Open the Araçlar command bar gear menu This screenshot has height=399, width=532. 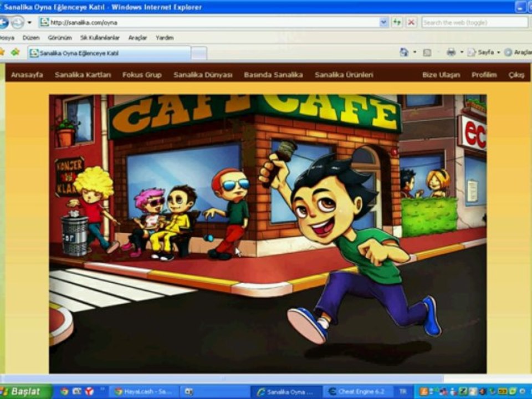pyautogui.click(x=518, y=52)
